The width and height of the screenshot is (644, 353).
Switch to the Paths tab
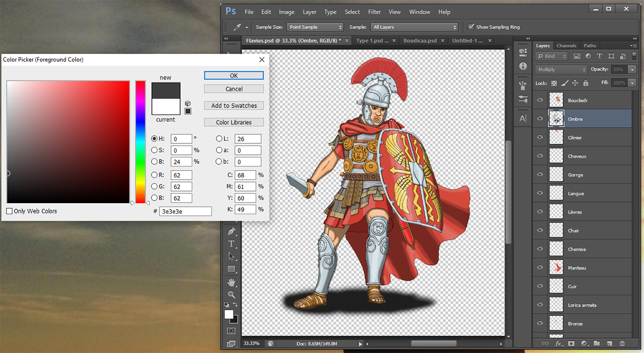(x=590, y=46)
